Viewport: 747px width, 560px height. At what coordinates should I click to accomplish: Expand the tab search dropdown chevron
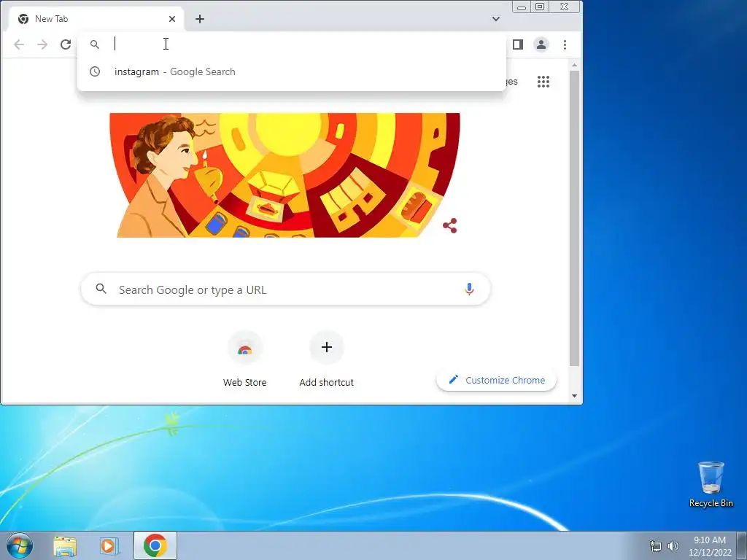[496, 19]
